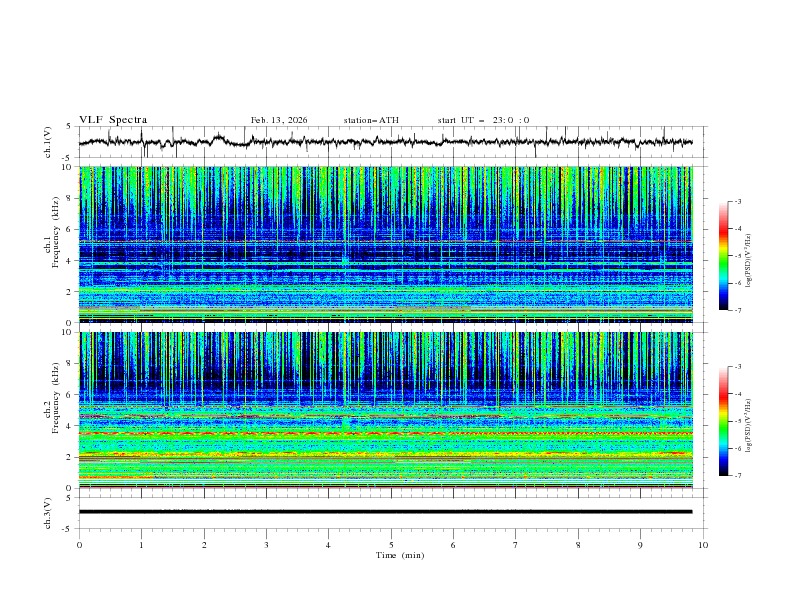Viewport: 792px width, 612px height.
Task: Click the "0" tick on the time axis
Action: [79, 545]
